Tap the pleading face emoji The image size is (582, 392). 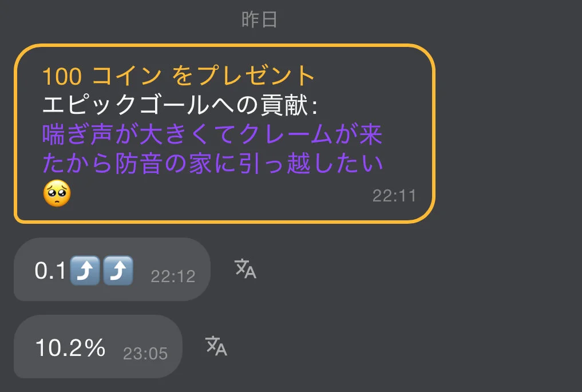(57, 193)
